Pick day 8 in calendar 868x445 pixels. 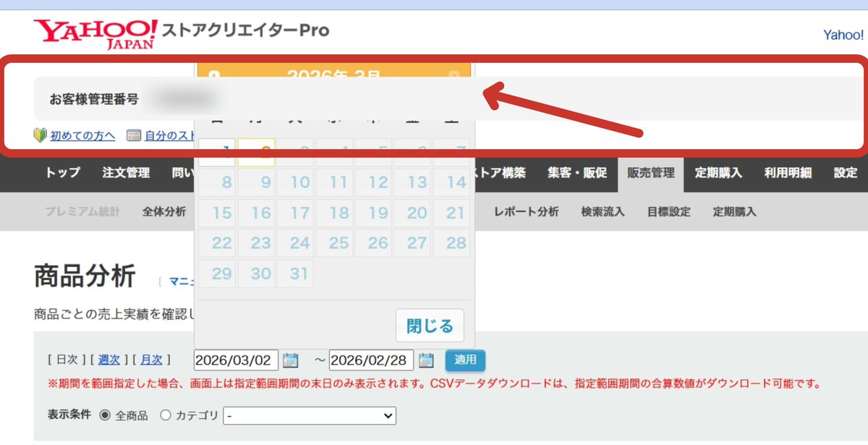tap(217, 182)
